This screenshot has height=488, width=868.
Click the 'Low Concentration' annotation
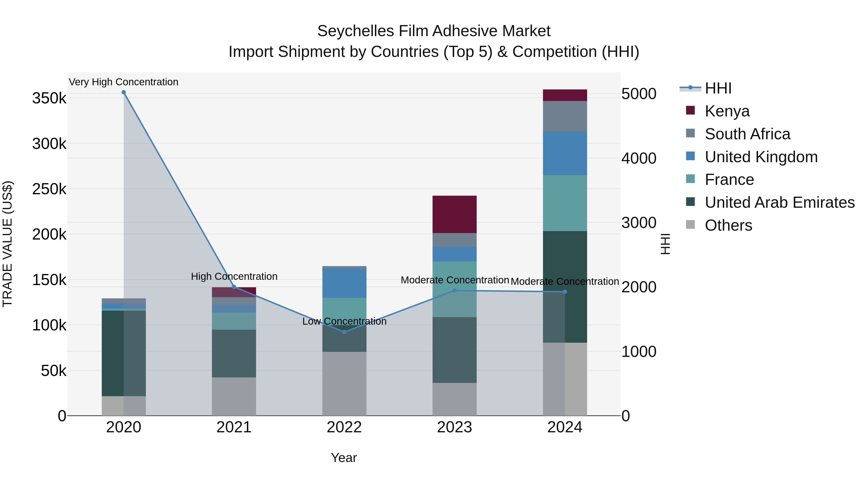click(x=344, y=321)
